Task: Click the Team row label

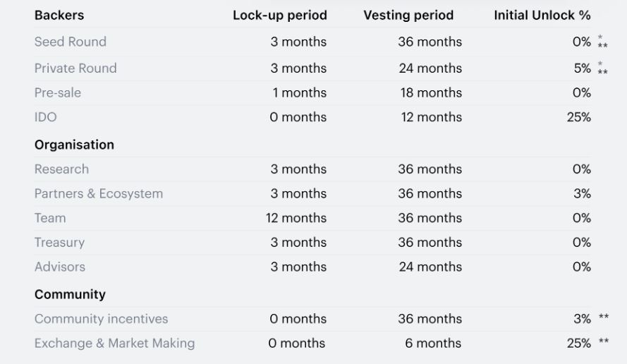Action: coord(50,218)
